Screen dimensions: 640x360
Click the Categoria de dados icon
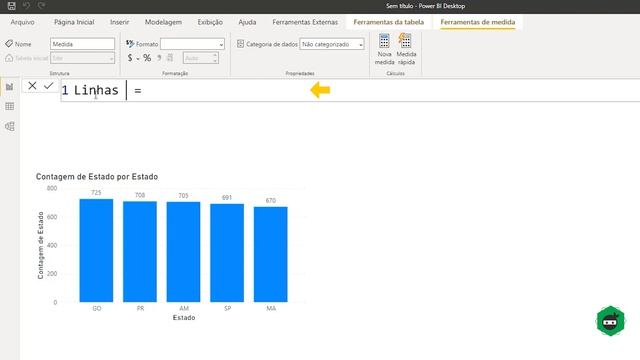[x=240, y=44]
